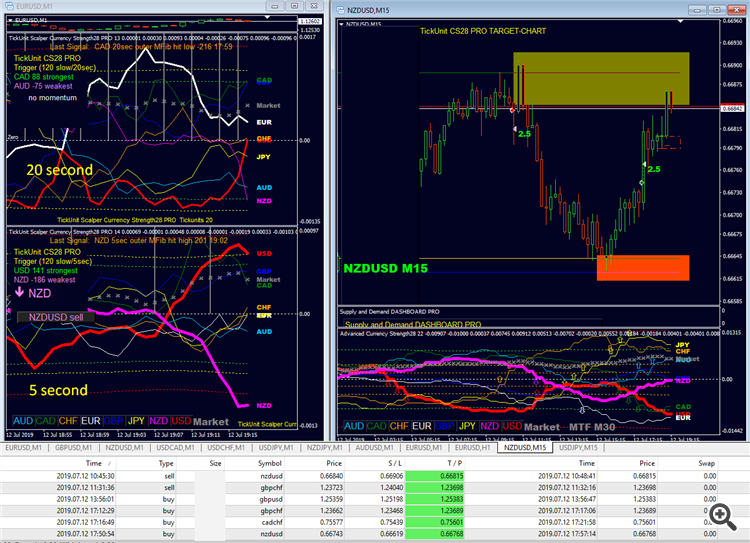Viewport: 750px width, 543px height.
Task: Sort trades by the Size column header
Action: tap(215, 463)
